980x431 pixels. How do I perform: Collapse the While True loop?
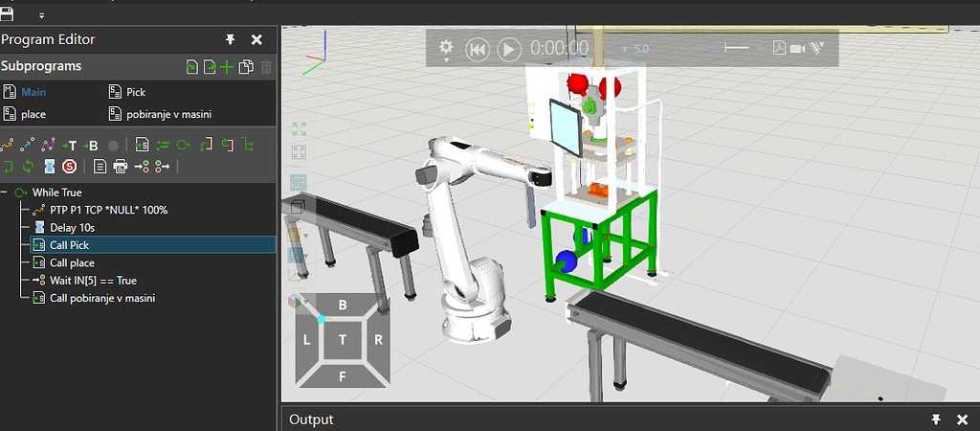click(6, 193)
